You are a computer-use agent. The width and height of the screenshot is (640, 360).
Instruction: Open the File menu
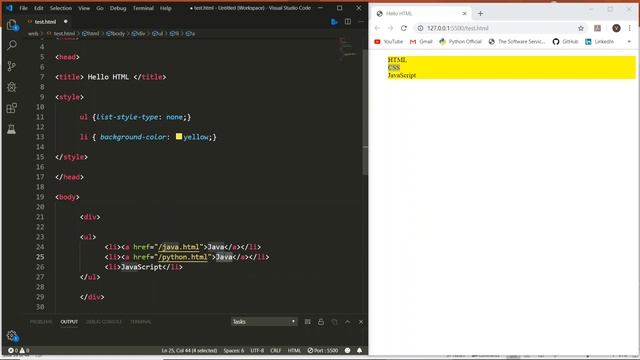(24, 8)
